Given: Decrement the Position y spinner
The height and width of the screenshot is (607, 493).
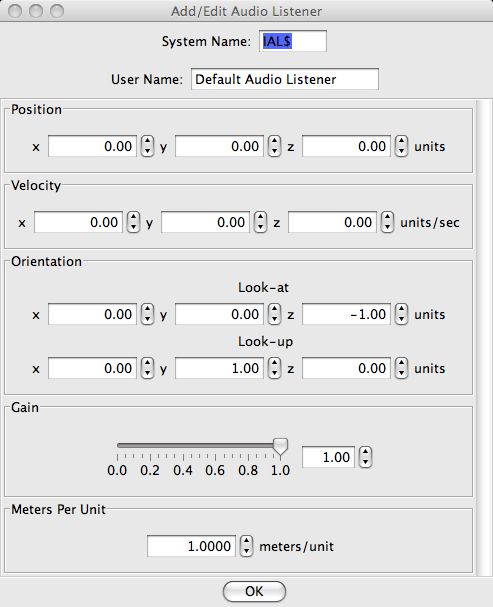Looking at the screenshot, I should click(274, 151).
